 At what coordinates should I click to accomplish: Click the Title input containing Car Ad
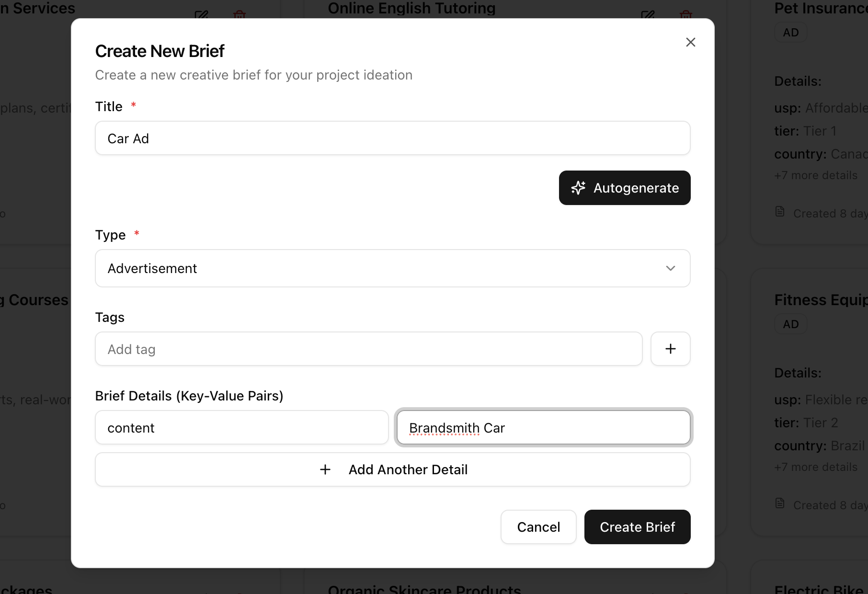tap(392, 138)
